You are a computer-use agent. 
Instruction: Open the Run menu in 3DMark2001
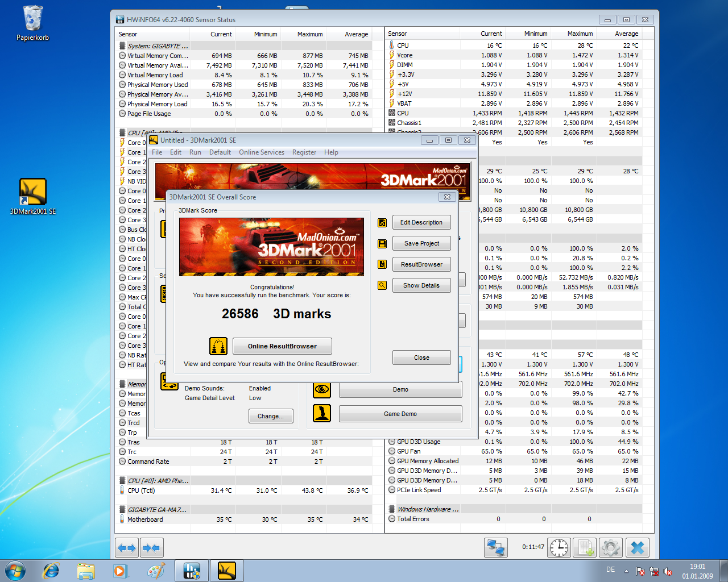[195, 152]
